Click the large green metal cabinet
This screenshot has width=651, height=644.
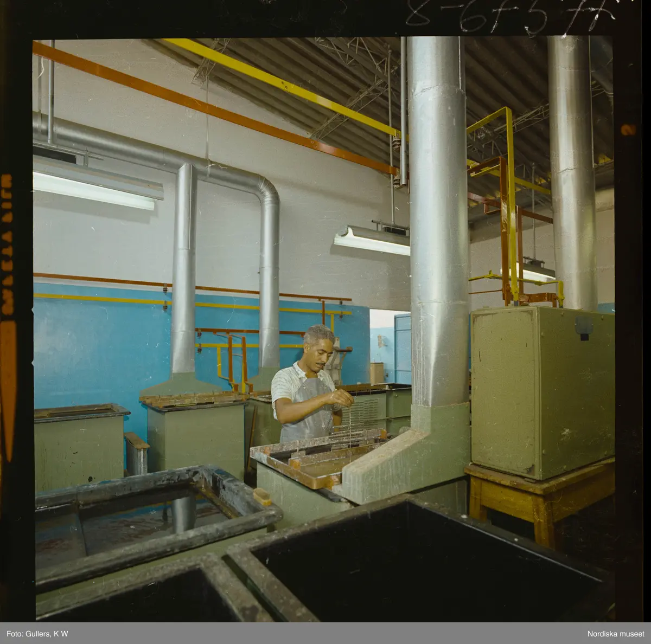coord(541,390)
